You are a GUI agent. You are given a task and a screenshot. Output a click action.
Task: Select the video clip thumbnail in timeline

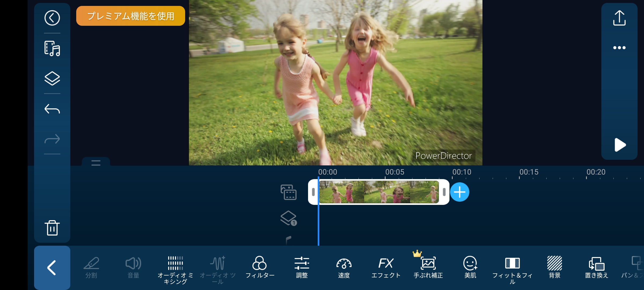point(379,192)
